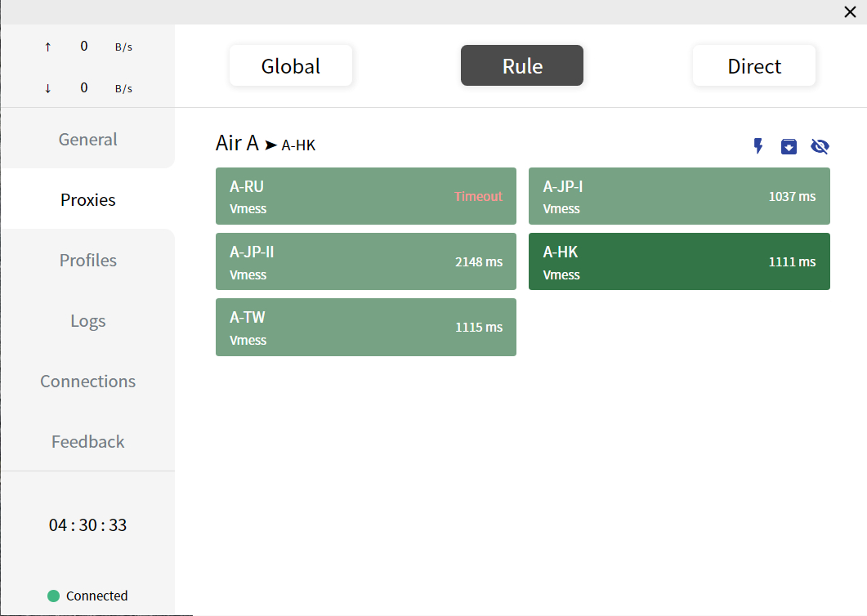The height and width of the screenshot is (616, 867).
Task: Switch to Direct connection mode
Action: click(754, 66)
